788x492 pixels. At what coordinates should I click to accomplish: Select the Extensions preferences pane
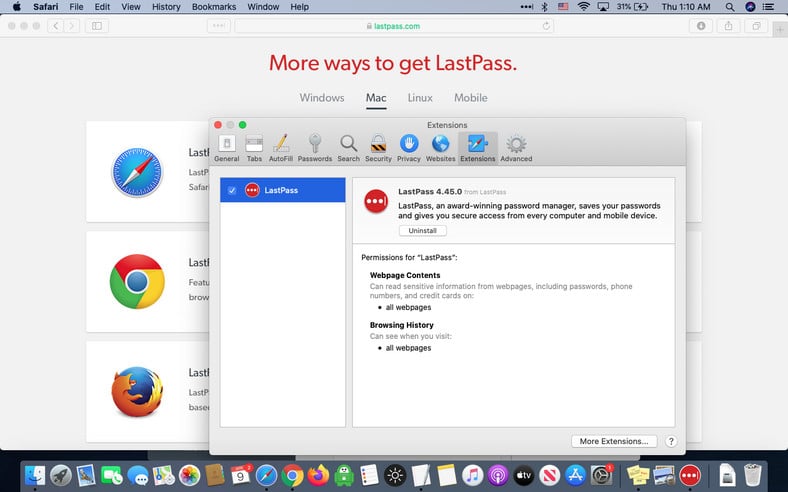[x=477, y=148]
